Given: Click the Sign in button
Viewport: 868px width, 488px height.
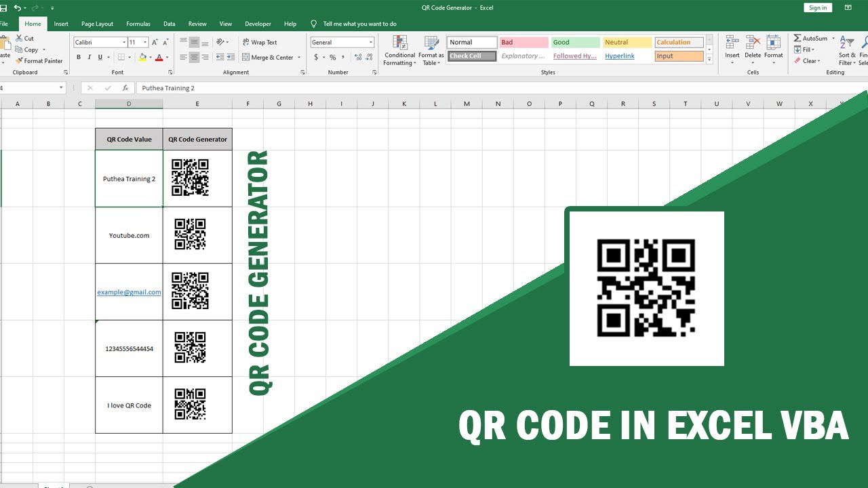Looking at the screenshot, I should [x=818, y=7].
